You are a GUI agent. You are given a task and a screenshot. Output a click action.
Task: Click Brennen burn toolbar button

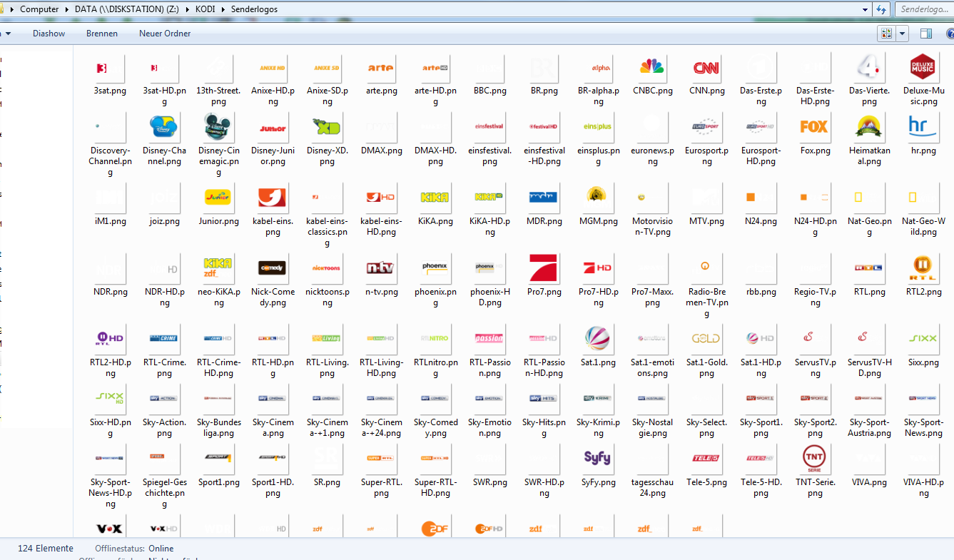(x=102, y=34)
